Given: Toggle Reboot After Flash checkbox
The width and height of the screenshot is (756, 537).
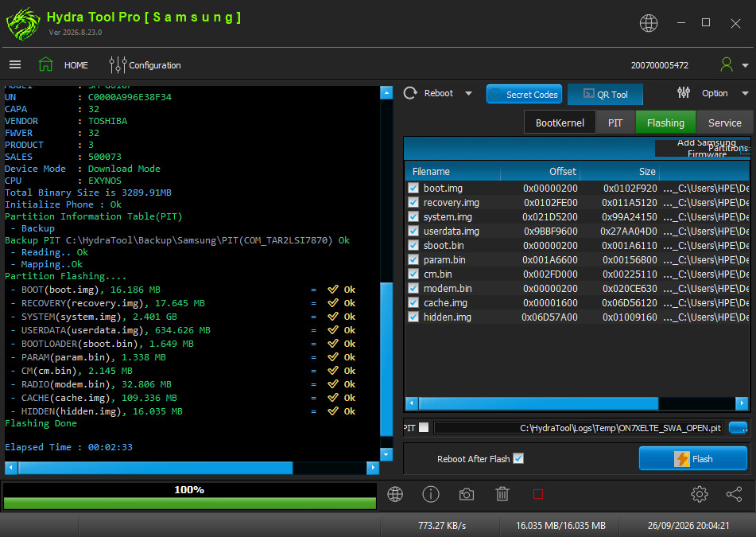Looking at the screenshot, I should [x=518, y=458].
